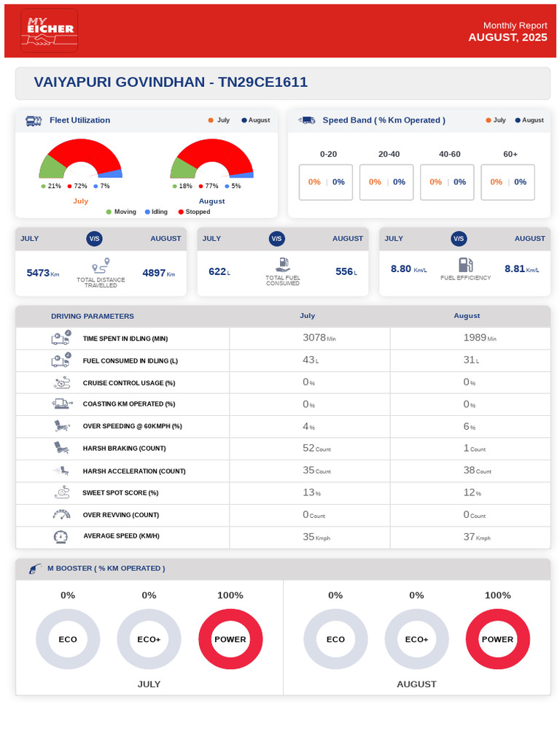Click the Over Speeding @ 60kmph icon
The width and height of the screenshot is (560, 747).
point(62,426)
